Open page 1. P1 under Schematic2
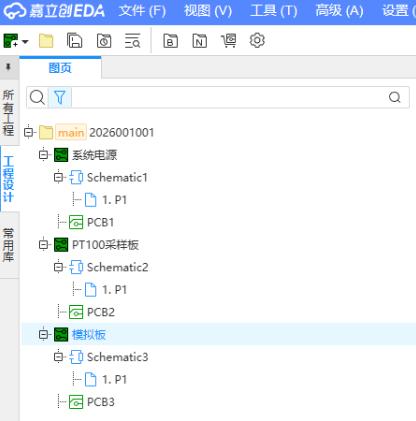416x421 pixels. [x=115, y=290]
